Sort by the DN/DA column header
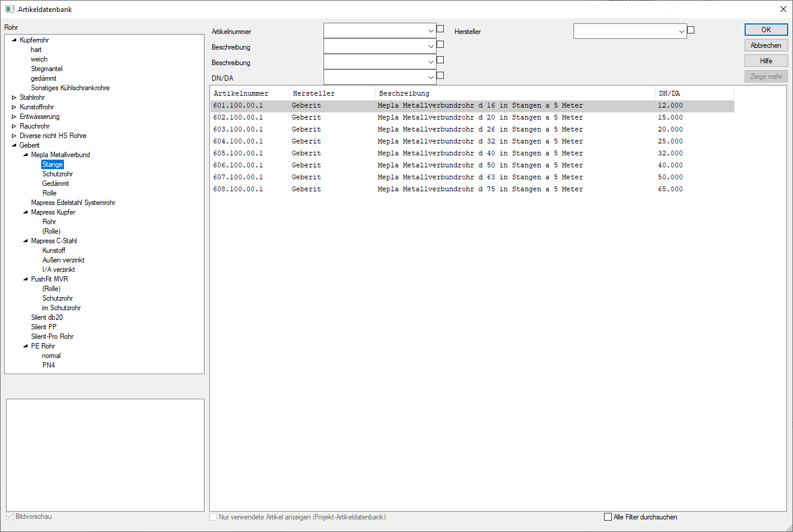793x532 pixels. 694,93
